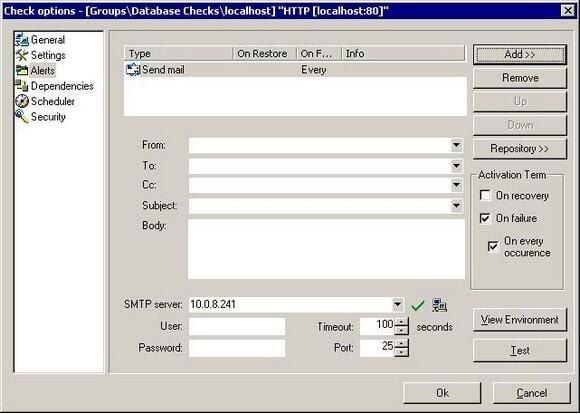This screenshot has height=414, width=580.
Task: Click the Down button
Action: click(520, 125)
